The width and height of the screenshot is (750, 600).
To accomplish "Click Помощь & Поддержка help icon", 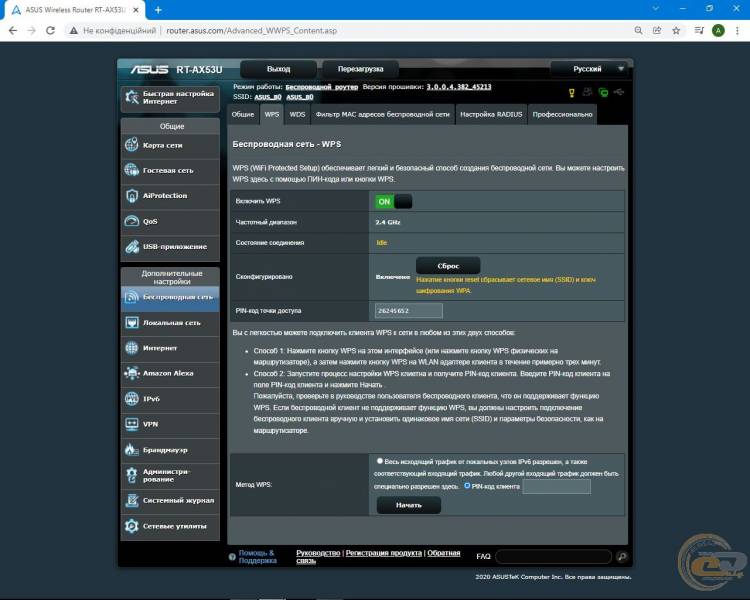I will coord(232,557).
